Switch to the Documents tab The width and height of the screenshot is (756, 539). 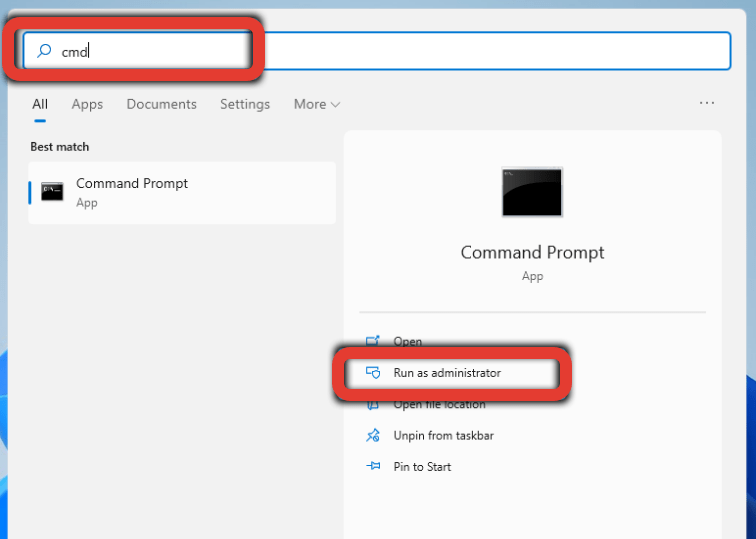point(162,104)
